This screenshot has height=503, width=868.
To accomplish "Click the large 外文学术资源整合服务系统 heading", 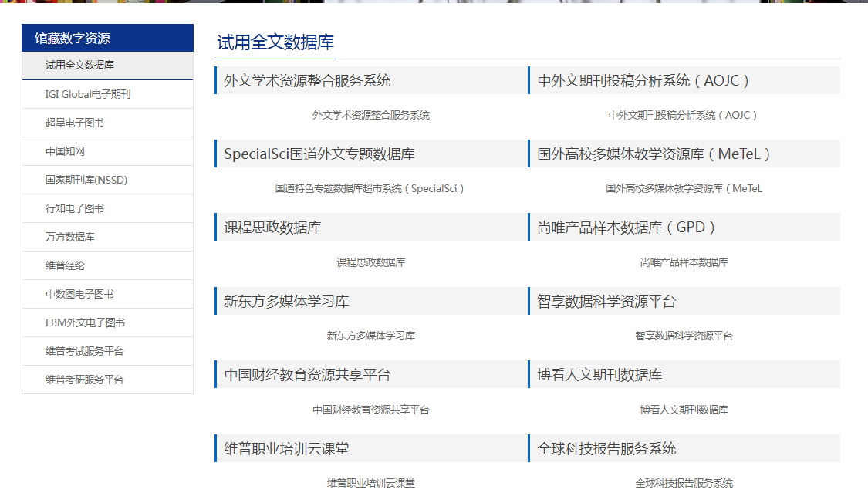I will coord(307,81).
